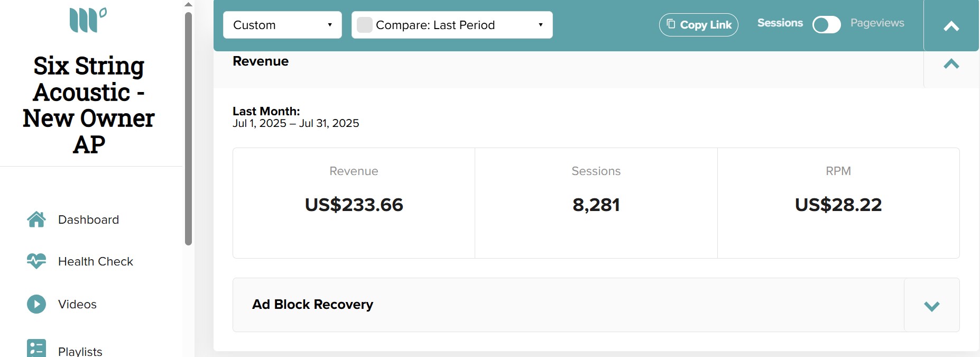Collapse the top filter bar chevron
This screenshot has width=980, height=357.
[x=951, y=26]
